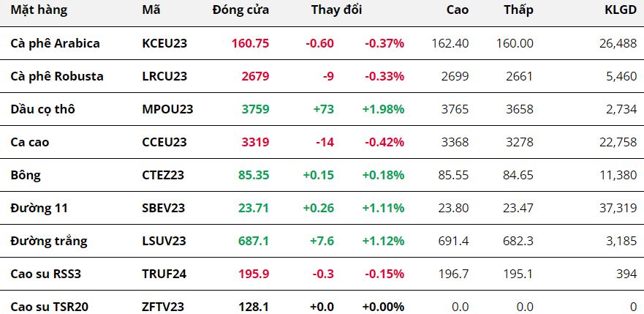This screenshot has height=314, width=644.
Task: Select the Bông commodity name
Action: (x=26, y=175)
